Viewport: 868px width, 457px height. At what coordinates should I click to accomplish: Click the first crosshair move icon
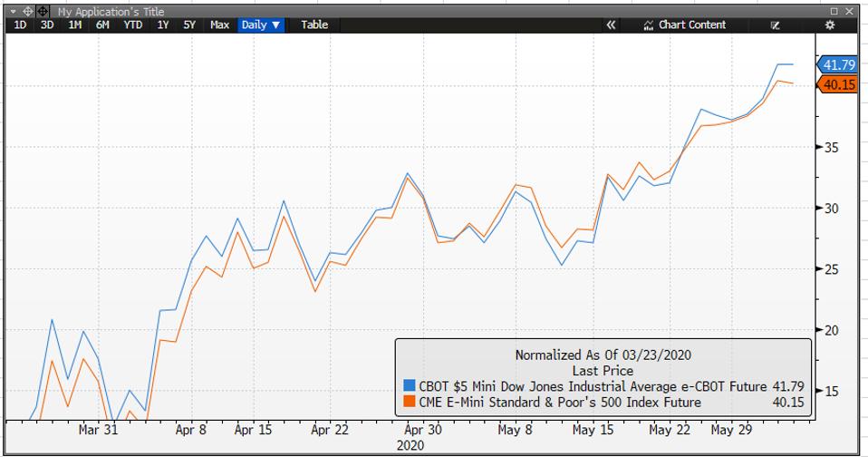(26, 11)
